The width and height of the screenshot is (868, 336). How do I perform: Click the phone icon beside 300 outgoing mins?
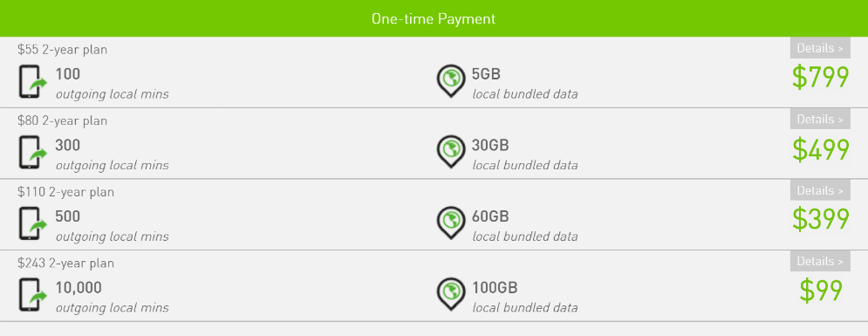(x=33, y=153)
